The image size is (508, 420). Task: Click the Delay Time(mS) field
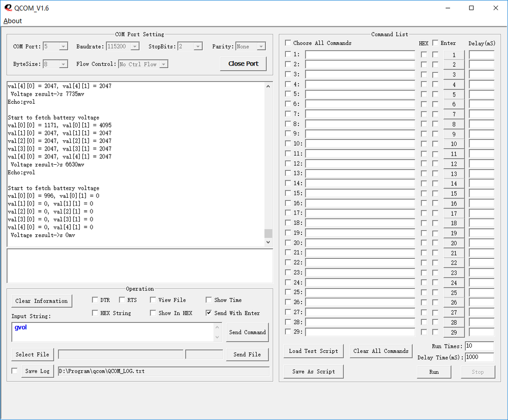(x=480, y=357)
